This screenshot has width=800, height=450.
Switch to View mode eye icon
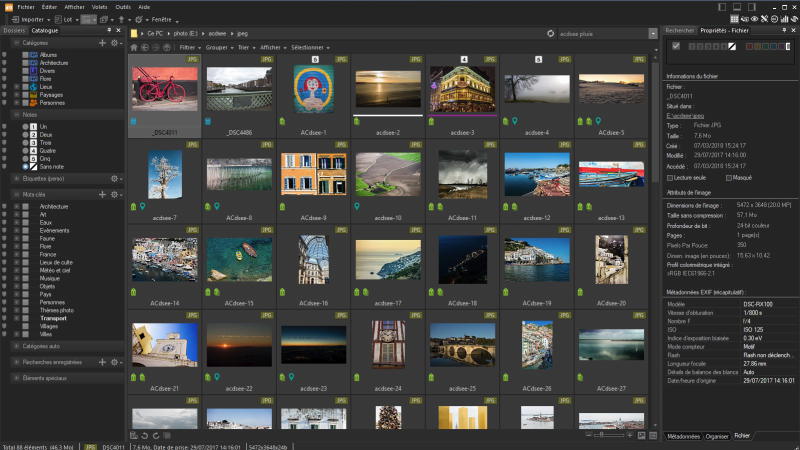(754, 19)
